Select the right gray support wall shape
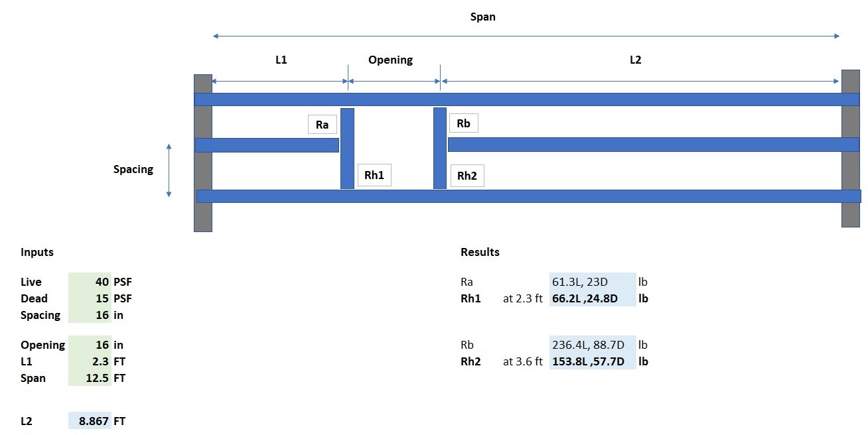The image size is (868, 435). pyautogui.click(x=851, y=149)
